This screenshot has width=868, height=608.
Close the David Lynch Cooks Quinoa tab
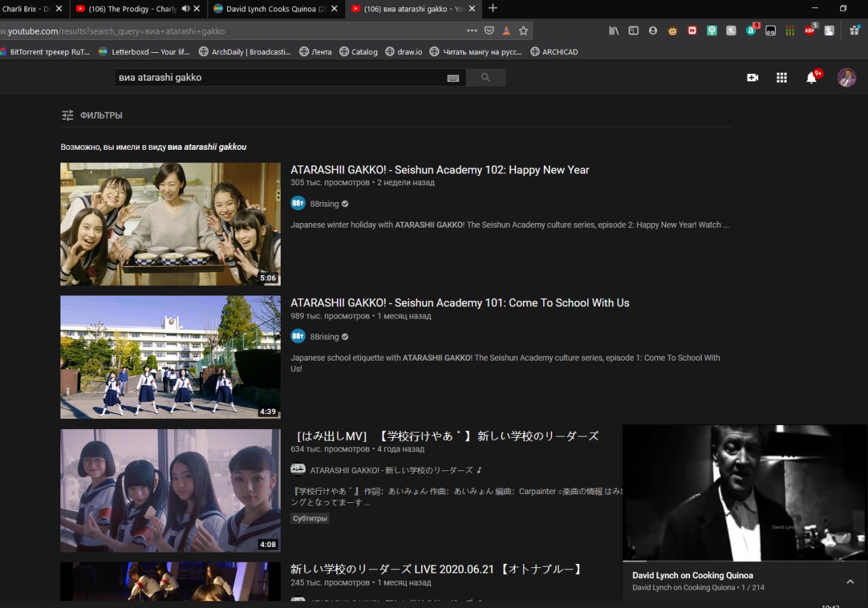point(334,9)
